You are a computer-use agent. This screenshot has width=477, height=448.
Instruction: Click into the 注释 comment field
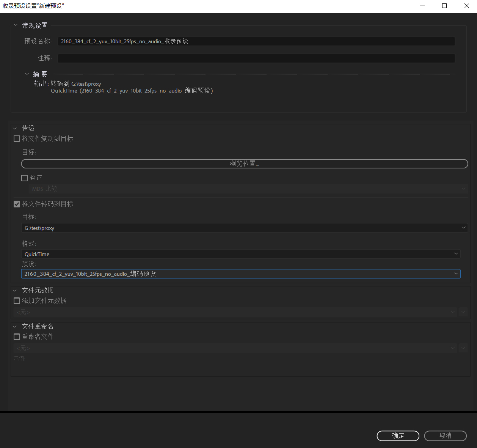coord(256,58)
